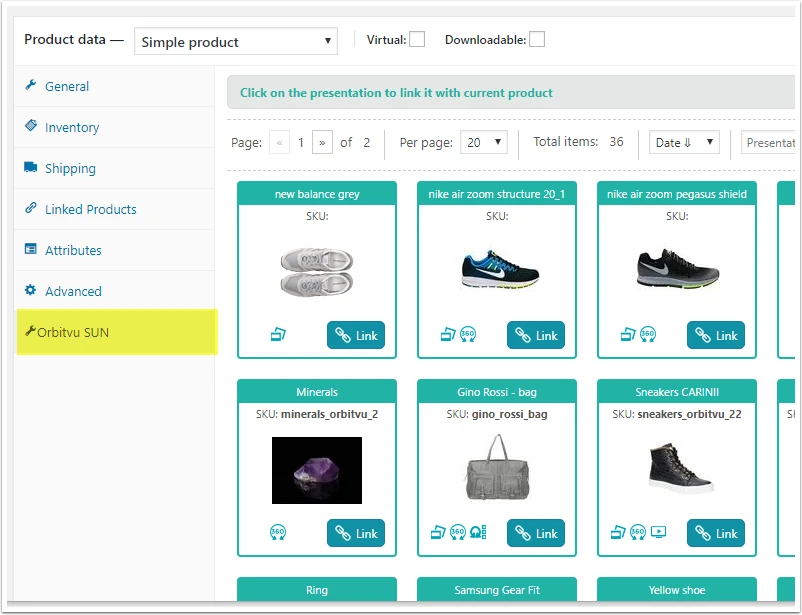Enable the Virtual checkbox
Viewport: 802px width, 615px height.
pos(417,39)
